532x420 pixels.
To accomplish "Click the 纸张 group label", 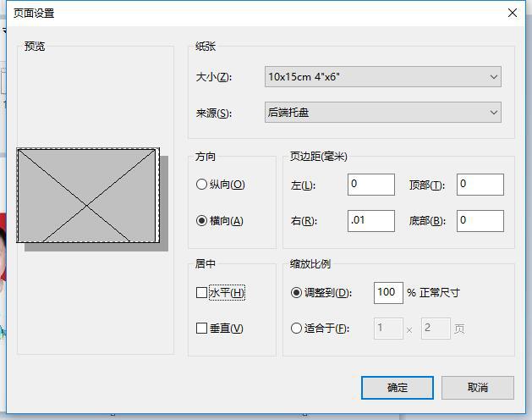I will pos(206,47).
